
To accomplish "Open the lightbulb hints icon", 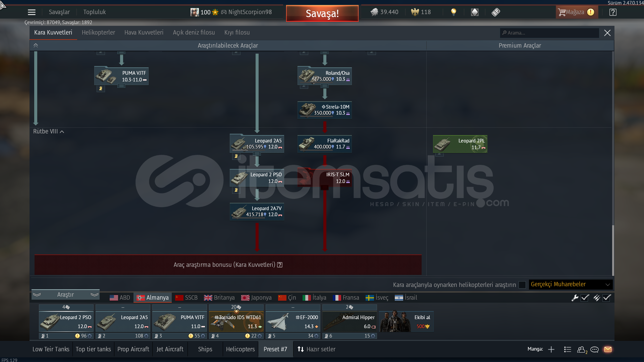I will (x=453, y=12).
